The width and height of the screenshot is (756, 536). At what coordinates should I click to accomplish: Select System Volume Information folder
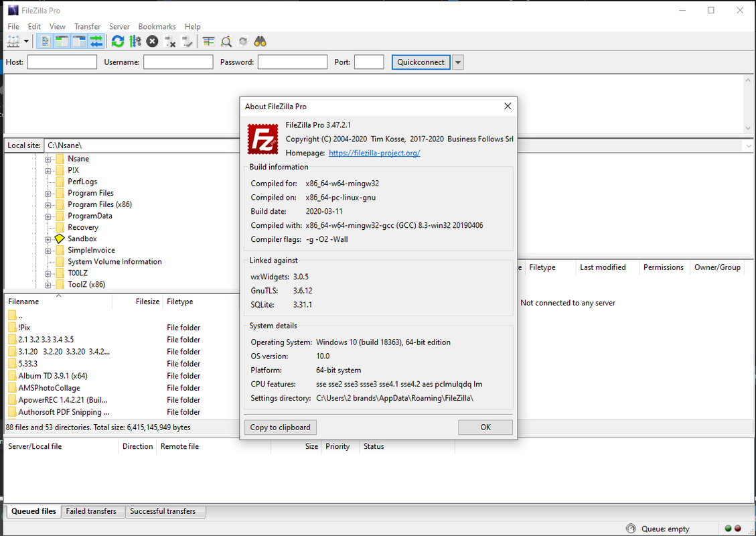(115, 261)
